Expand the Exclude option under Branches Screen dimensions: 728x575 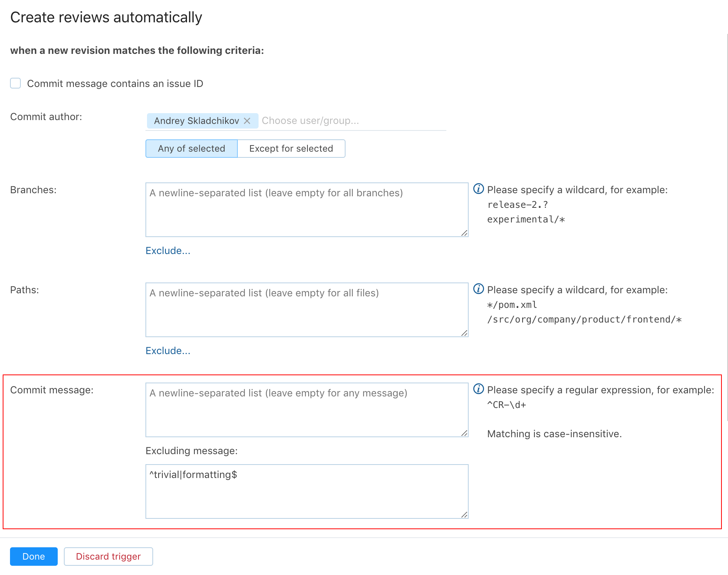(168, 251)
